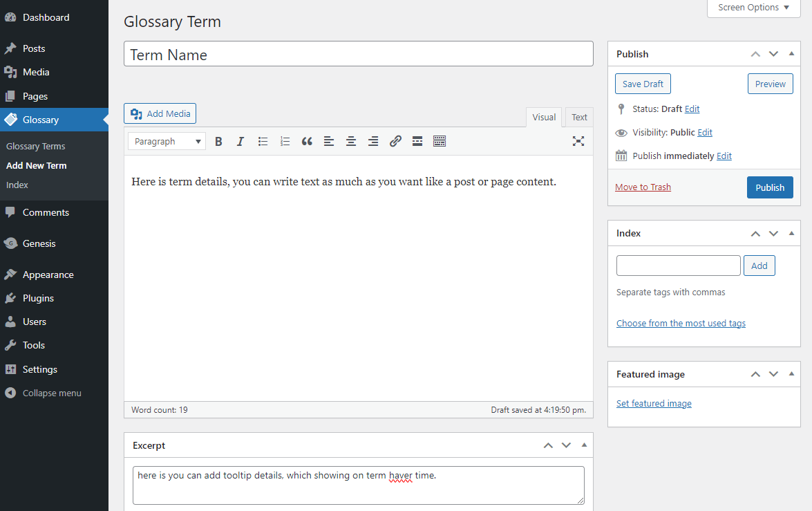Screen dimensions: 812x511
Task: Open Index submenu under Glossary
Action: (17, 185)
